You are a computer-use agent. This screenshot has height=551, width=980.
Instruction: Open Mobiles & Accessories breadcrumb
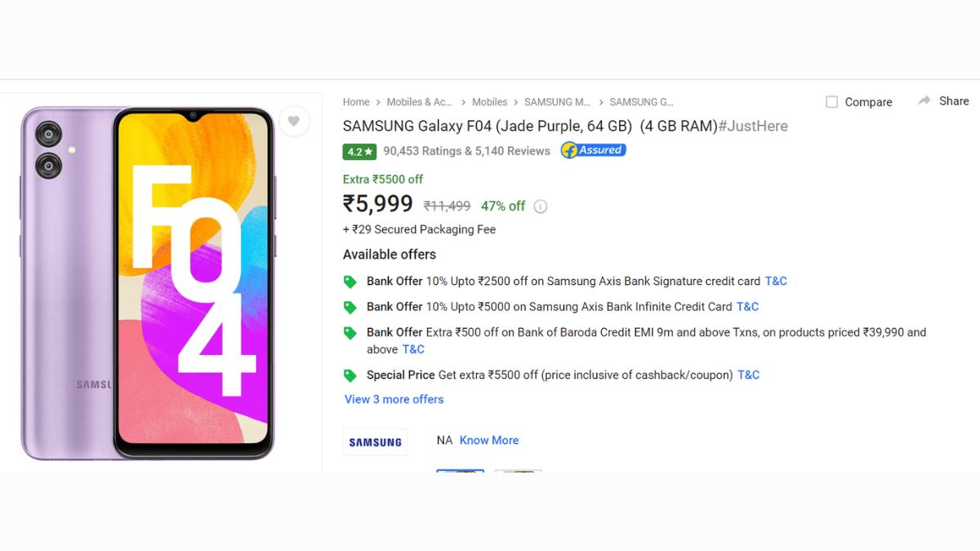point(419,102)
